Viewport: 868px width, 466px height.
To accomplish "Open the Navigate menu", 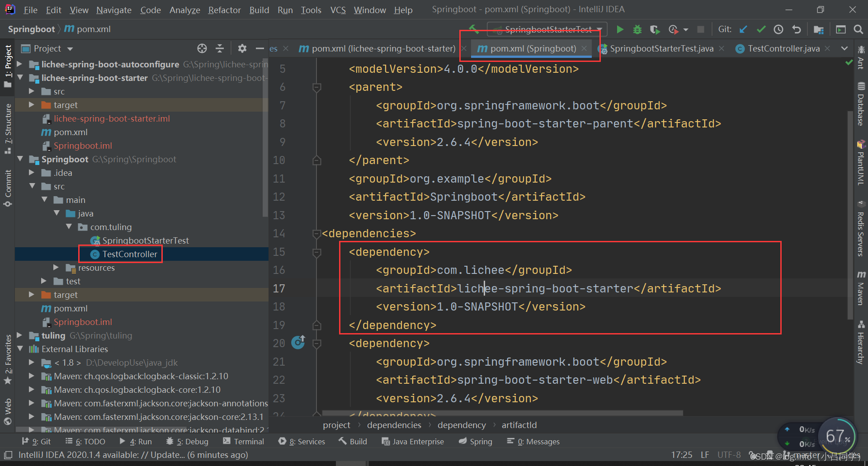I will (x=114, y=10).
